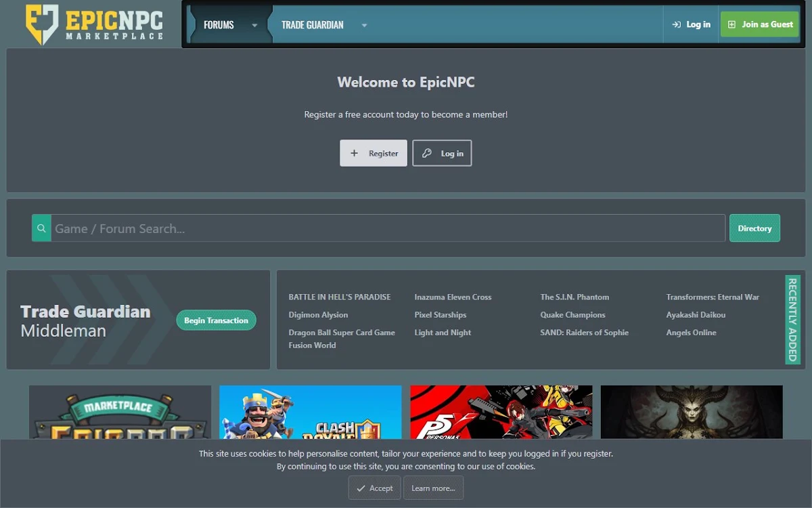Open the EpicNPC Marketplace thumbnail card
The image size is (812, 508).
pyautogui.click(x=120, y=412)
